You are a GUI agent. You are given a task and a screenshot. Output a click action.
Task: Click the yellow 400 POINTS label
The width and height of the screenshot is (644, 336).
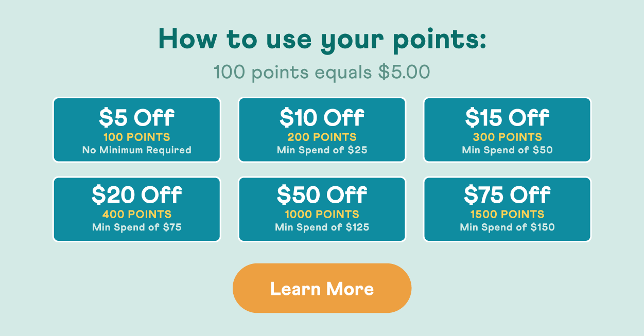click(136, 215)
